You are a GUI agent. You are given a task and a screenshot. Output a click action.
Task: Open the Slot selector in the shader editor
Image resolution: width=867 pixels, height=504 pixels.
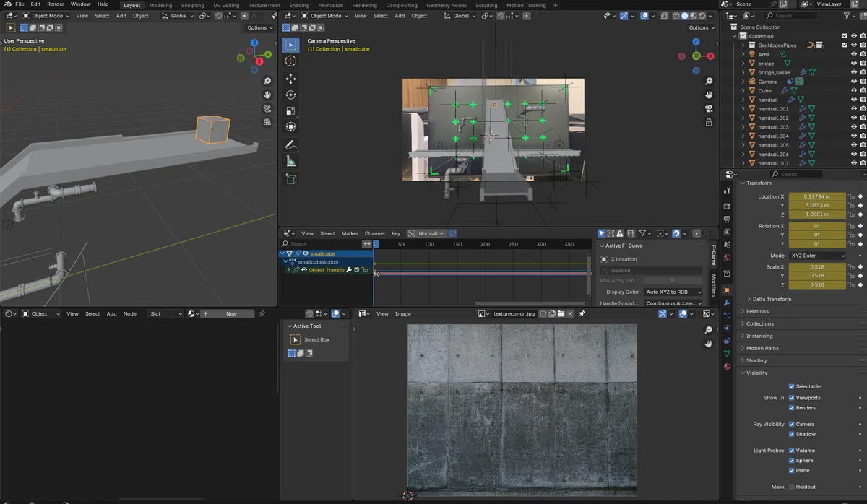[x=165, y=314]
